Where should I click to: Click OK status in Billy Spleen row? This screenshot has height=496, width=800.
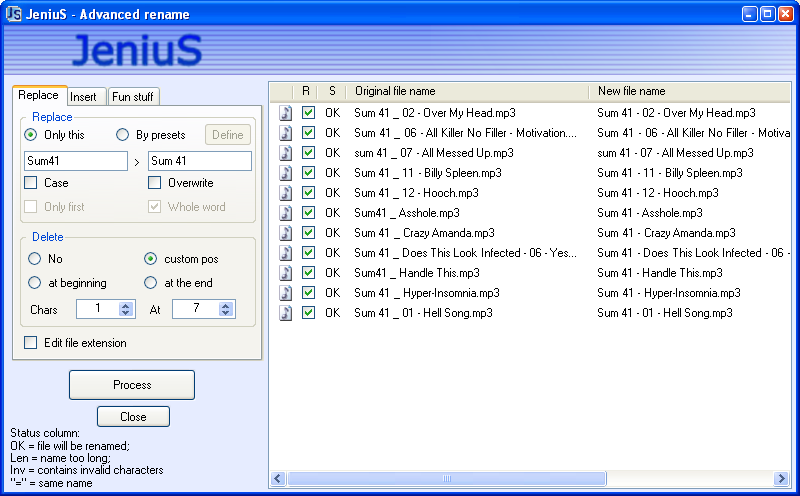coord(333,172)
